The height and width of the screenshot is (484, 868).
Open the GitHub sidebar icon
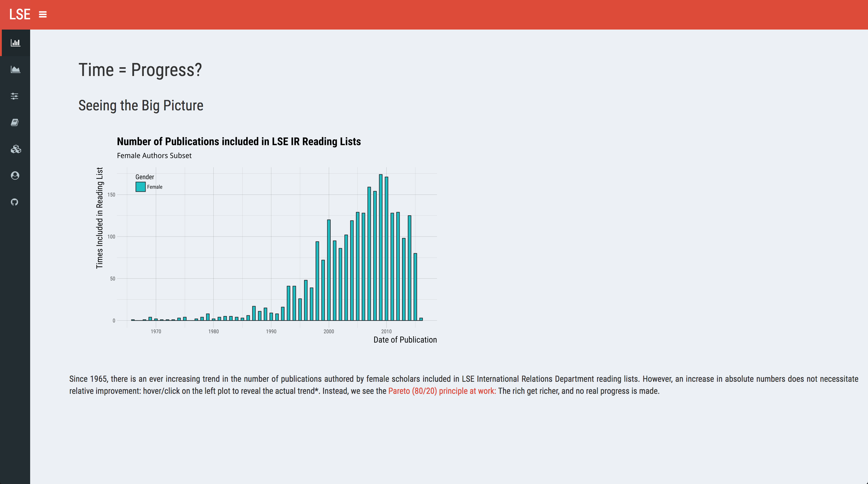[15, 202]
